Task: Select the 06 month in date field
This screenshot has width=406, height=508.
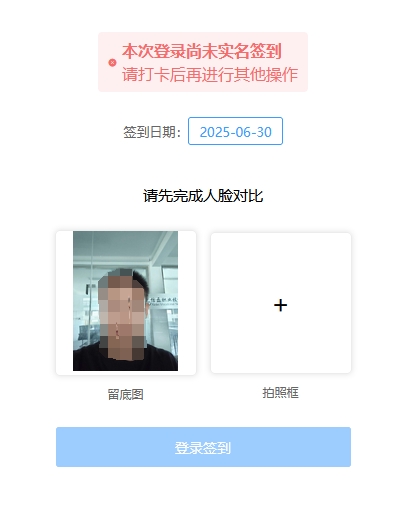Action: [243, 132]
